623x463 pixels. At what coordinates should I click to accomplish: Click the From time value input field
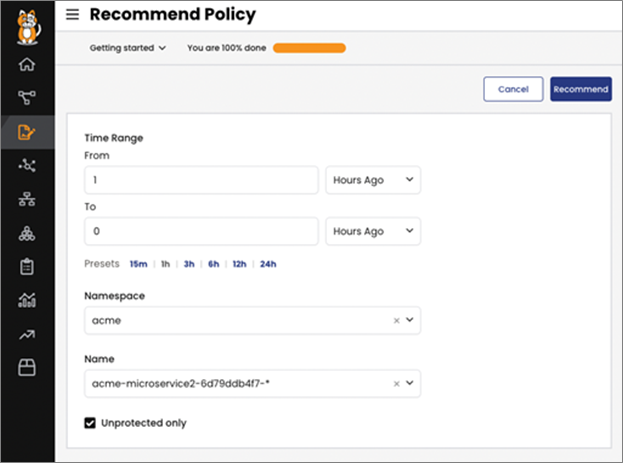(x=202, y=180)
